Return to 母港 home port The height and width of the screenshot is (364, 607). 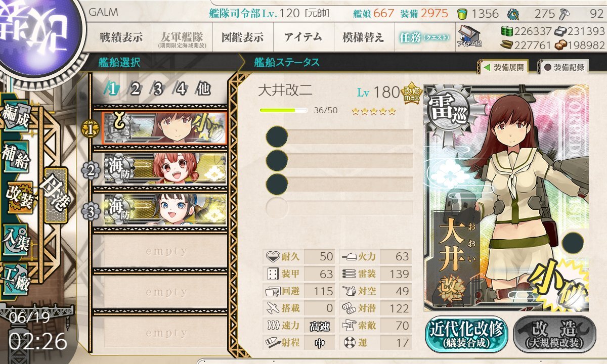55,196
